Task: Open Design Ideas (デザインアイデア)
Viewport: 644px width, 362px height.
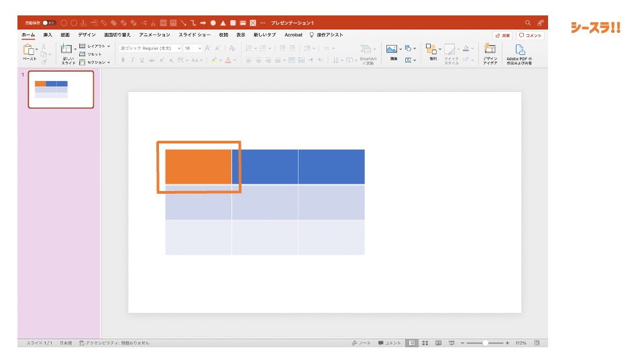Action: tap(490, 50)
